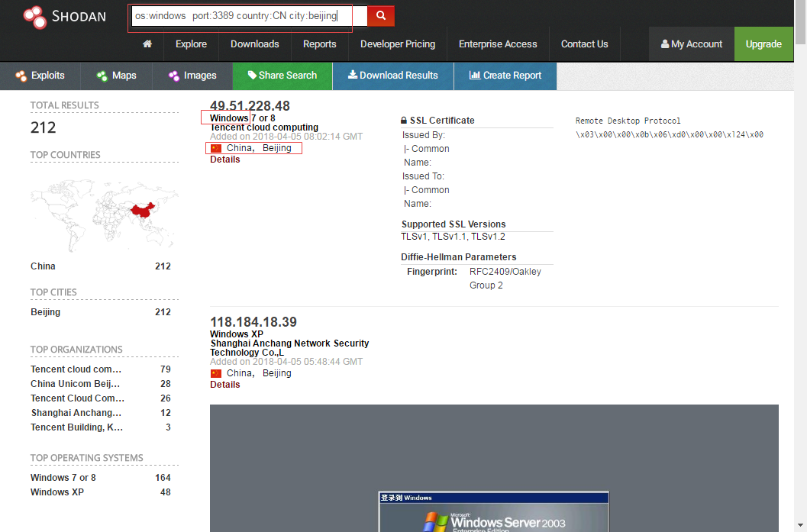Screen dimensions: 807x532
Task: Click the scrollbar down arrow
Action: pos(800,527)
